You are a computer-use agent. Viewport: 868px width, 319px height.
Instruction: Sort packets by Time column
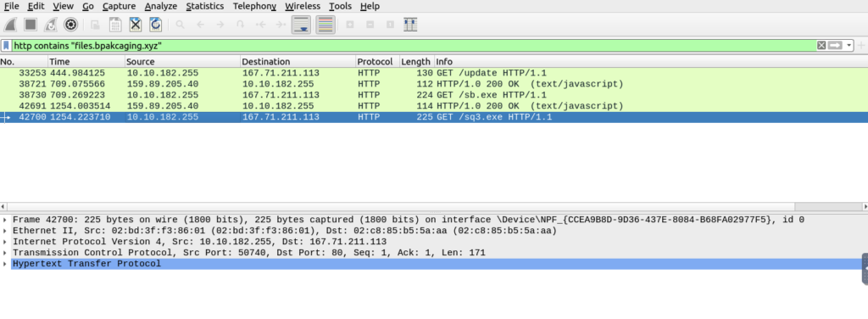(86, 61)
